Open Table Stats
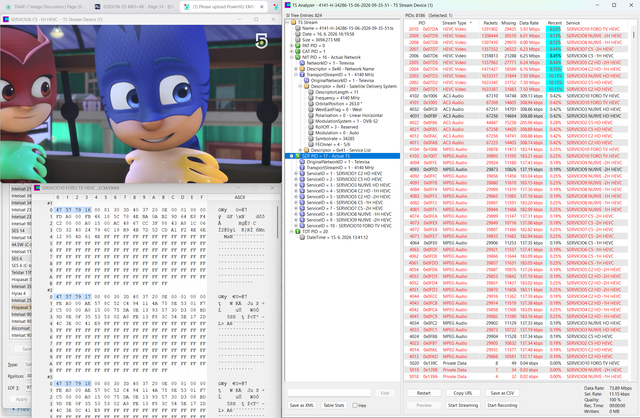The height and width of the screenshot is (418, 640). [334, 405]
